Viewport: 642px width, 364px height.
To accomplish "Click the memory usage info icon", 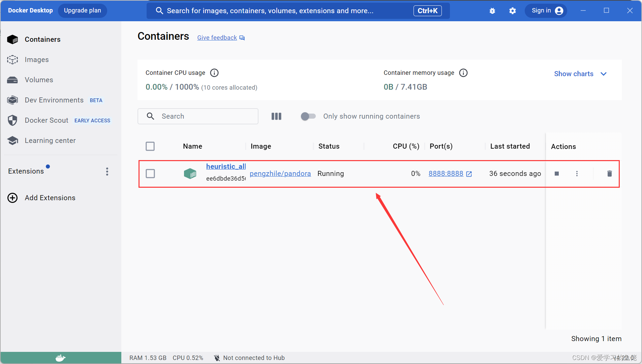I will coord(463,73).
